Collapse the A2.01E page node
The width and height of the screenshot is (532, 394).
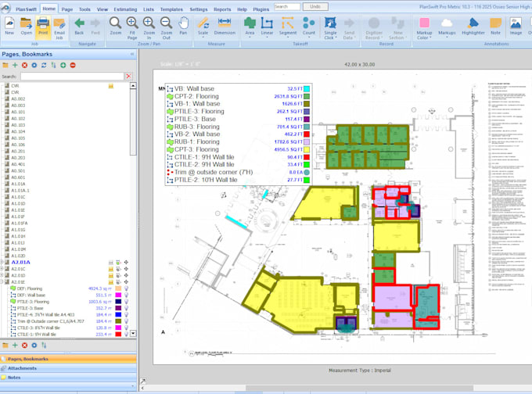tap(2, 281)
